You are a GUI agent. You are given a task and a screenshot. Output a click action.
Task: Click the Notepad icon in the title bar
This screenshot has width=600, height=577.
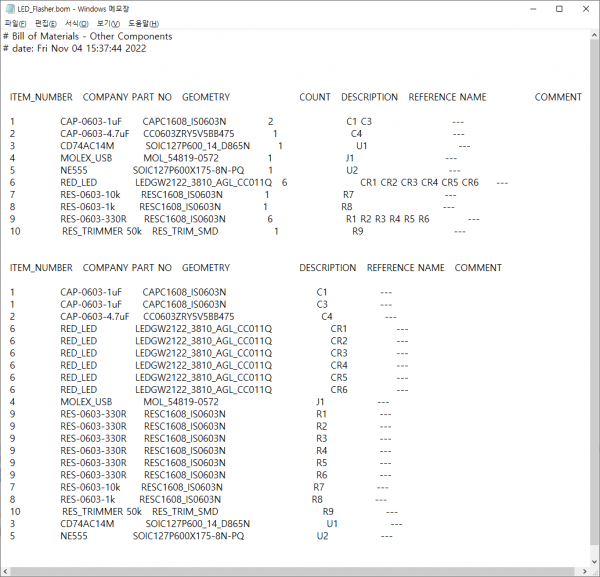point(9,8)
